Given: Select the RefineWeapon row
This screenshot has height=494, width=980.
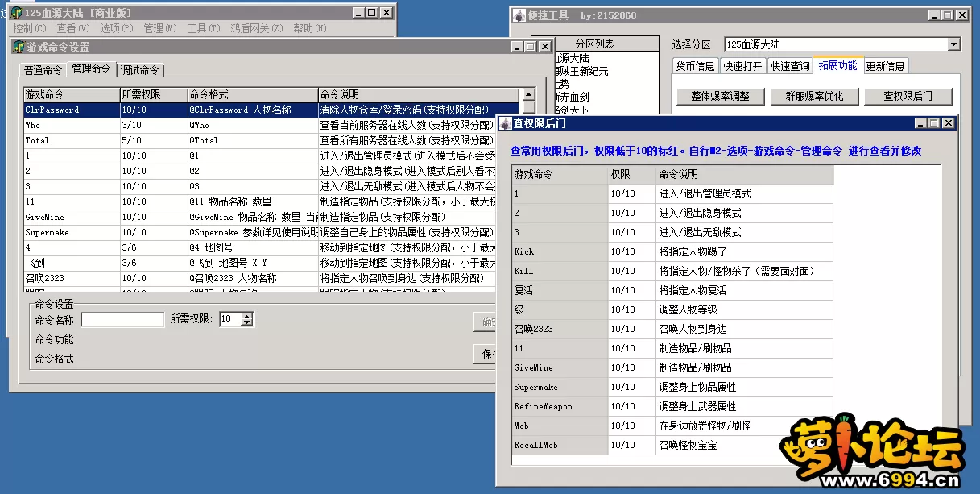Looking at the screenshot, I should 672,406.
